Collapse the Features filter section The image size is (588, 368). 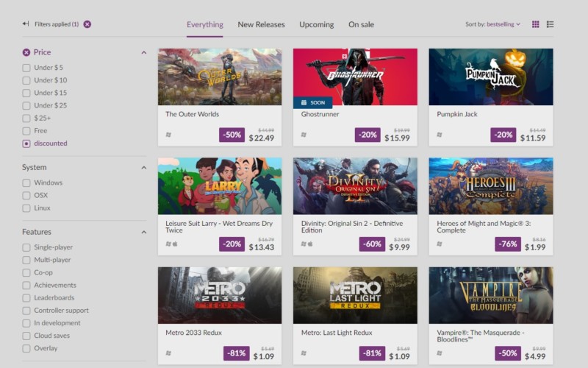pyautogui.click(x=144, y=233)
